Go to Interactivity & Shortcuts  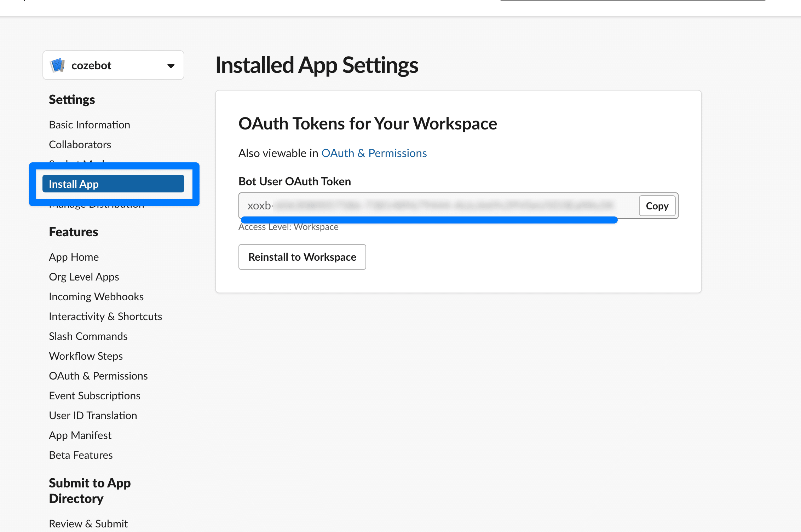tap(105, 317)
